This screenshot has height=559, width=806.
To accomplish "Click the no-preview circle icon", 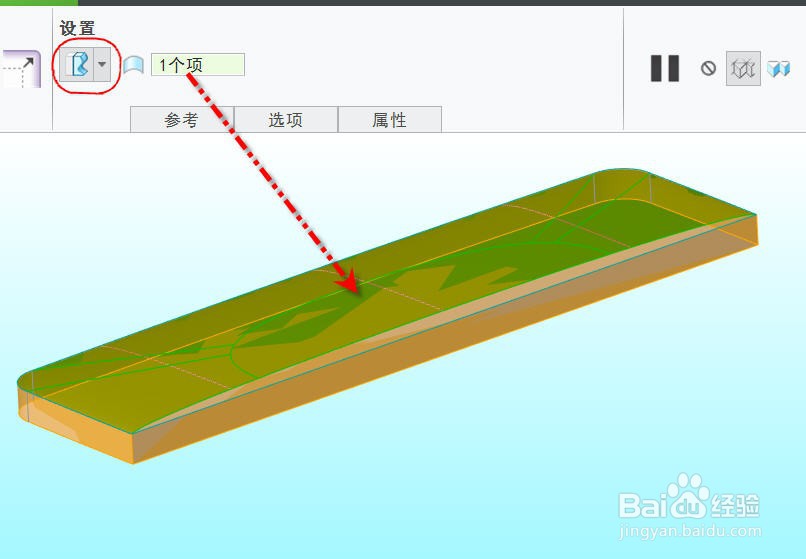I will click(708, 68).
